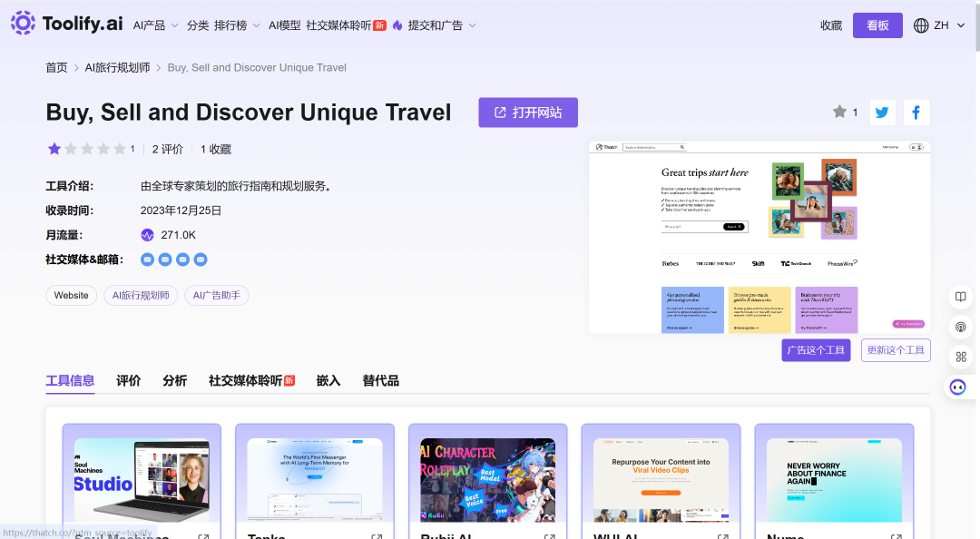The image size is (980, 539).
Task: Click the four-circles apps sidebar icon
Action: (961, 357)
